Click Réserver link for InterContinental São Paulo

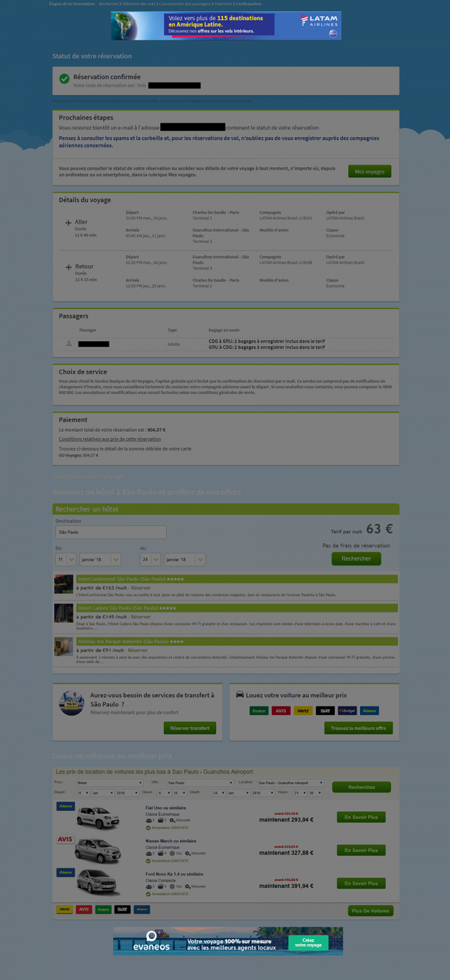(141, 587)
